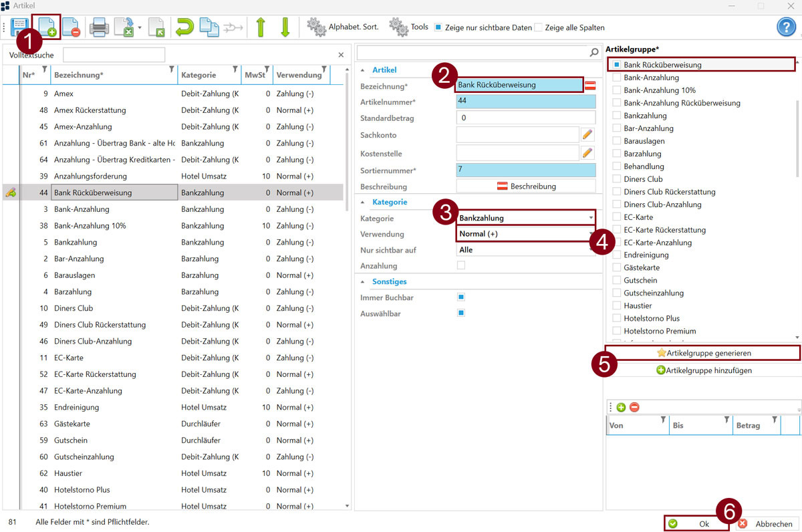Viewport: 802px width, 532px height.
Task: Toggle 'Zeige alle Spalten' checkbox
Action: pyautogui.click(x=539, y=28)
